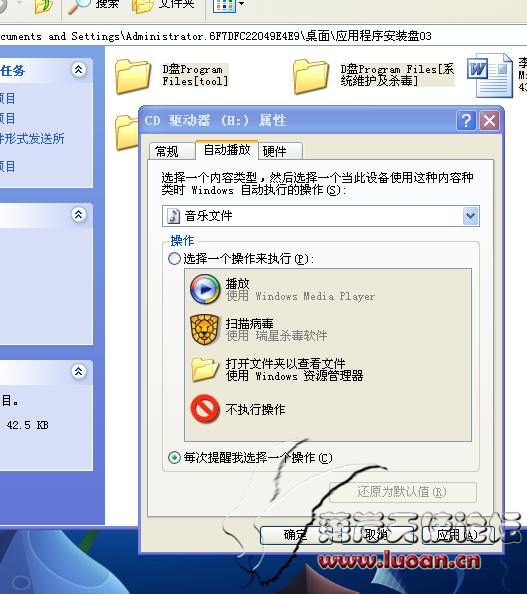Click the Rising antivirus lion shield icon
The image size is (527, 594).
click(x=205, y=330)
